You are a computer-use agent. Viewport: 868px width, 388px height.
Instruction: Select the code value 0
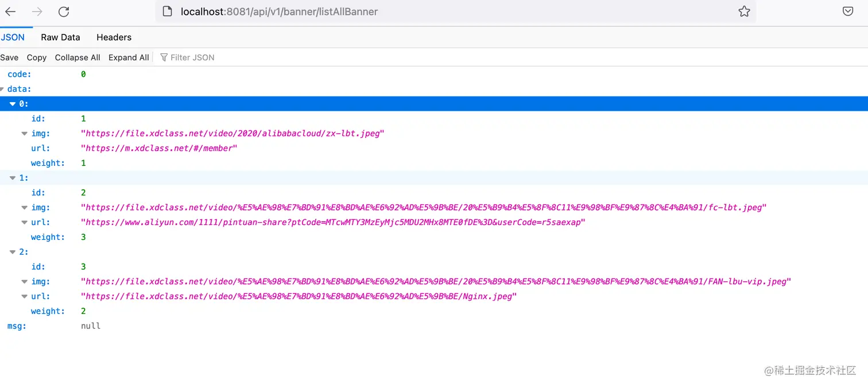(x=83, y=74)
